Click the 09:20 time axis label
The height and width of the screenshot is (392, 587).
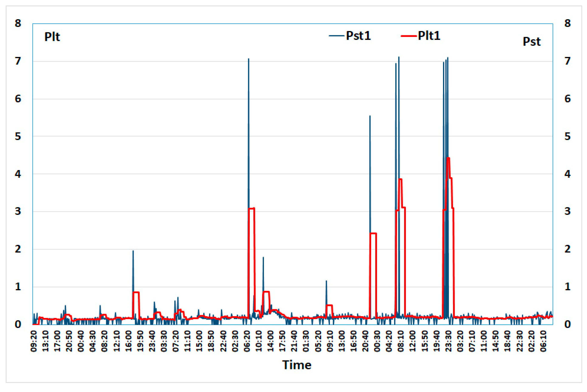34,341
